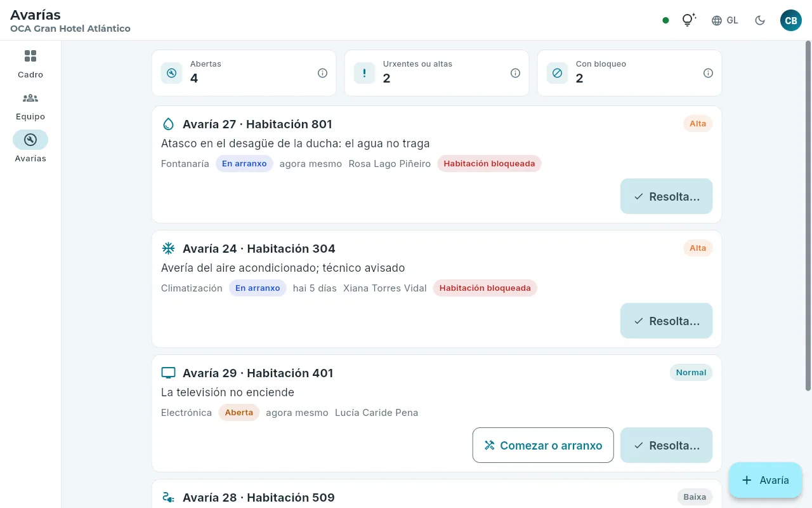Click the name Lucía Caride Pena

(376, 413)
